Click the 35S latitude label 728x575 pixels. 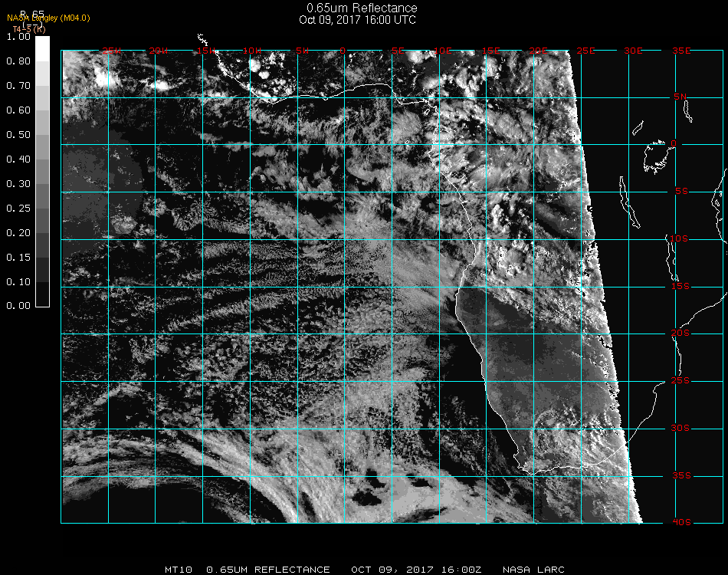[681, 475]
